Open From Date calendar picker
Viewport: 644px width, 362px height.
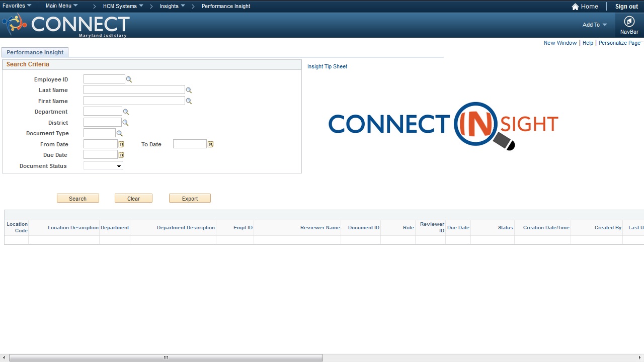click(121, 144)
